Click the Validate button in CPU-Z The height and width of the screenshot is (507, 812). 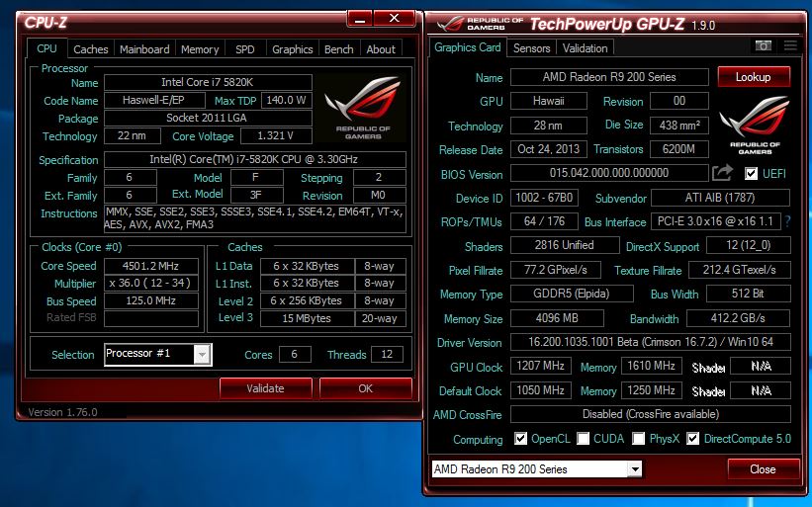click(266, 388)
